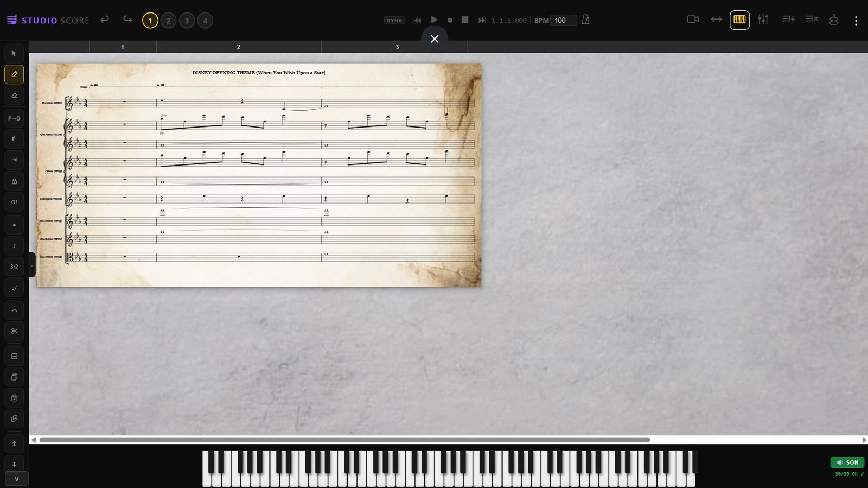The image size is (868, 488).
Task: Close the overlay with the X button
Action: (x=435, y=39)
